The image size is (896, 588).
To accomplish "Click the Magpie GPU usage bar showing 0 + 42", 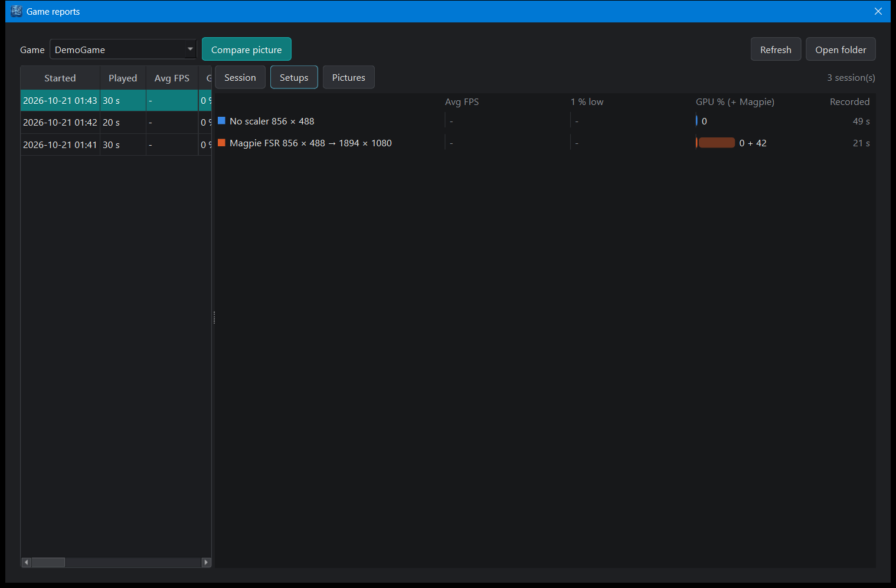I will click(x=716, y=143).
